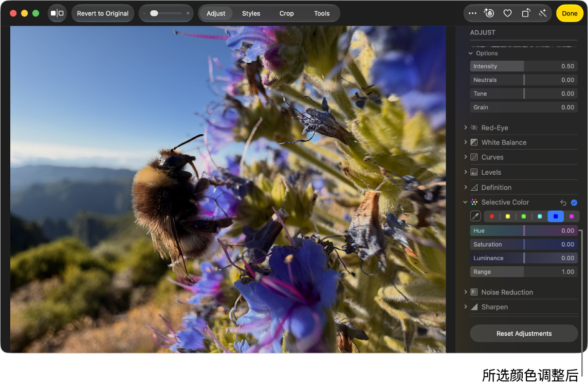Click the zoom in plus button
This screenshot has width=588, height=384.
[188, 13]
